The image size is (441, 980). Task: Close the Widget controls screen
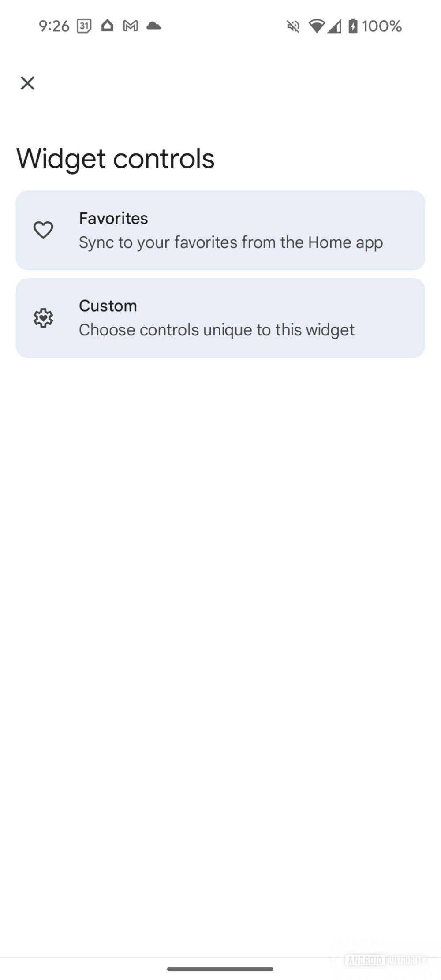tap(27, 83)
